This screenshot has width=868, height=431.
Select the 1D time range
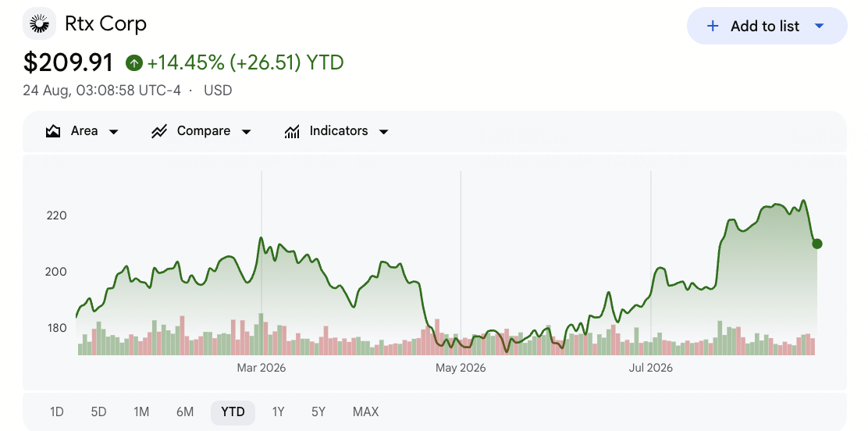click(x=56, y=411)
